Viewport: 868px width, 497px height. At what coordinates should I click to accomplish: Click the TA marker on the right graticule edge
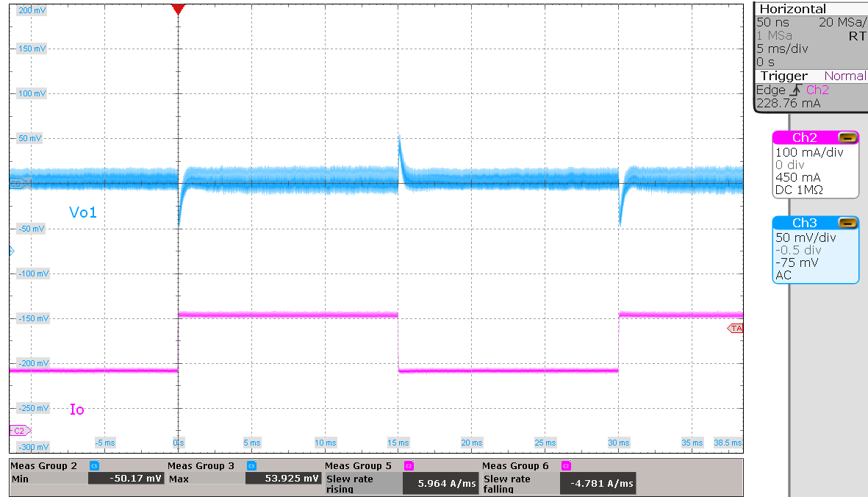click(x=736, y=328)
